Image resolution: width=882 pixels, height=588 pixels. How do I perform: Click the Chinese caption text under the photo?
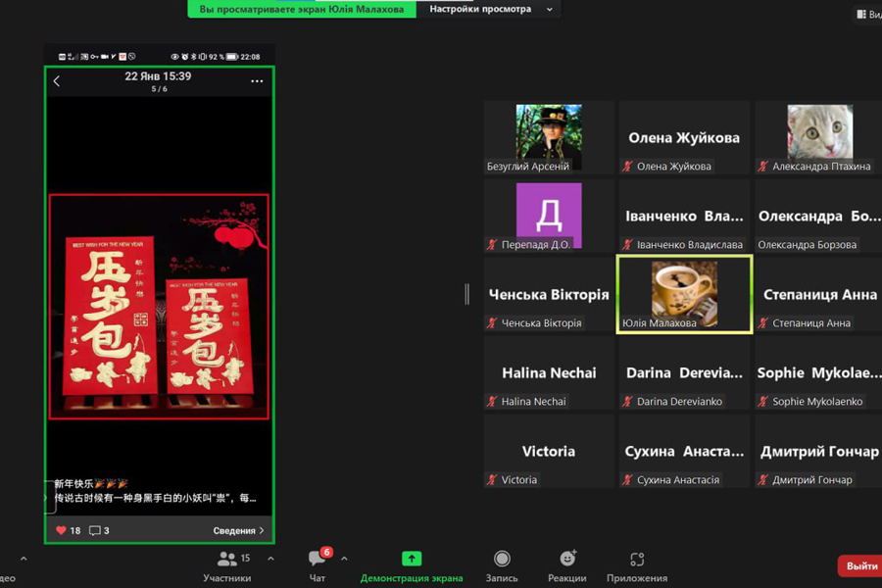point(155,491)
